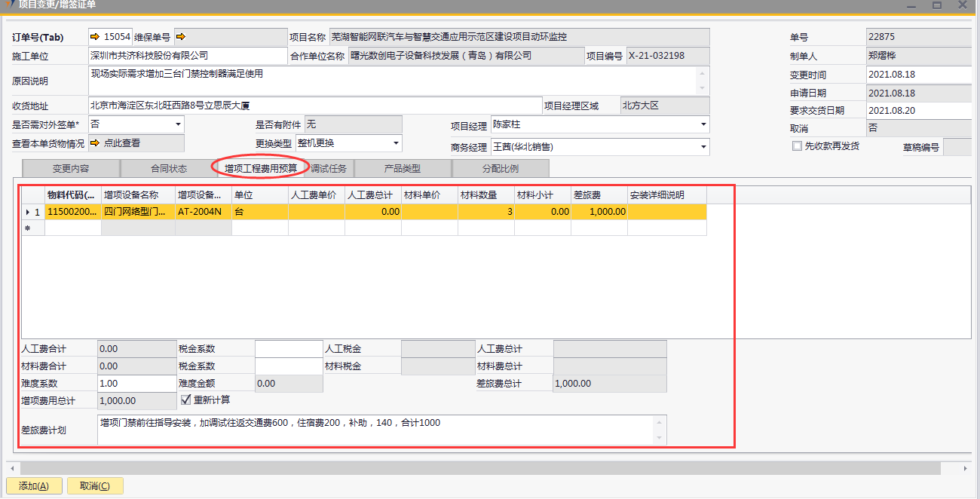The image size is (980, 499).
Task: Expand the 项目经理 dropdown
Action: [703, 124]
